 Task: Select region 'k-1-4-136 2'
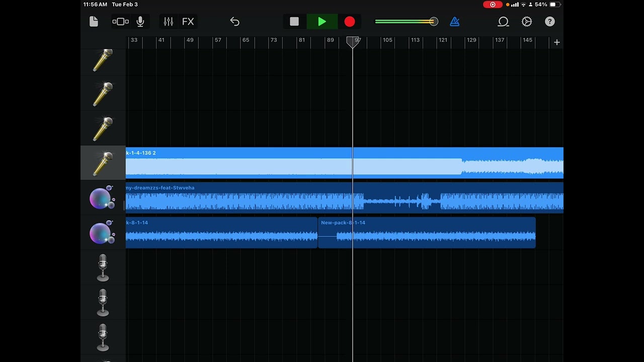pos(345,163)
